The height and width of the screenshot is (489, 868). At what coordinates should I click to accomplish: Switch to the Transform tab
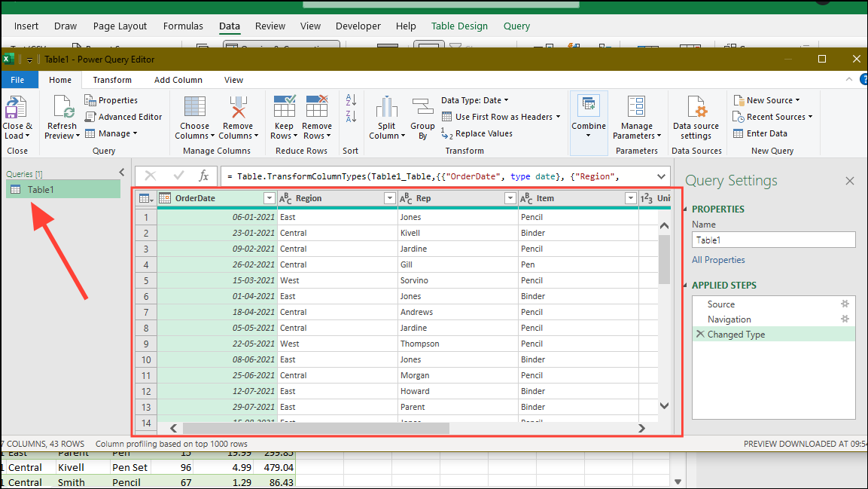pyautogui.click(x=112, y=80)
